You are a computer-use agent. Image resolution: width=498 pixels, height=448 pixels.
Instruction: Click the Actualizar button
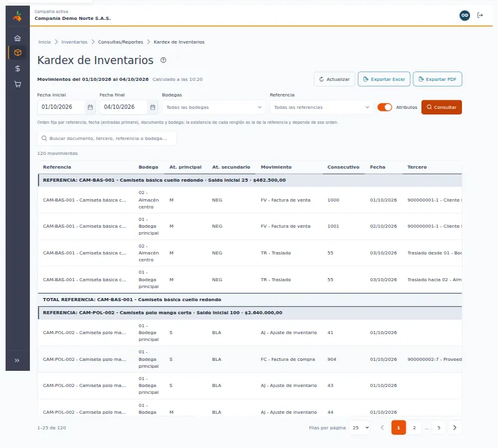[334, 79]
